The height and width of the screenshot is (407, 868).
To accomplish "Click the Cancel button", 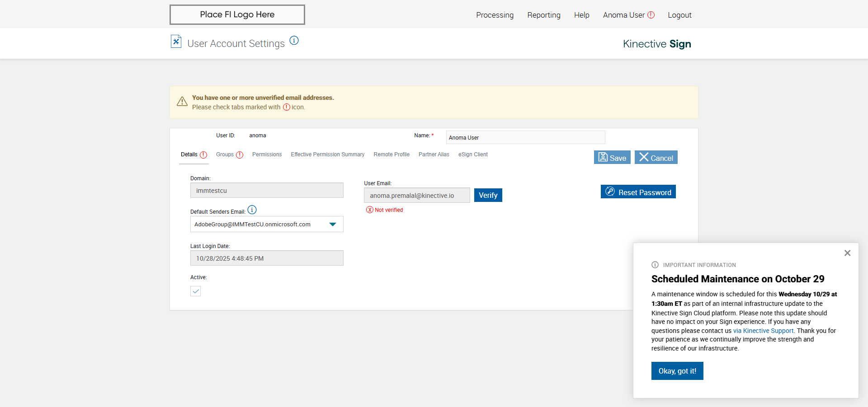I will [x=656, y=157].
